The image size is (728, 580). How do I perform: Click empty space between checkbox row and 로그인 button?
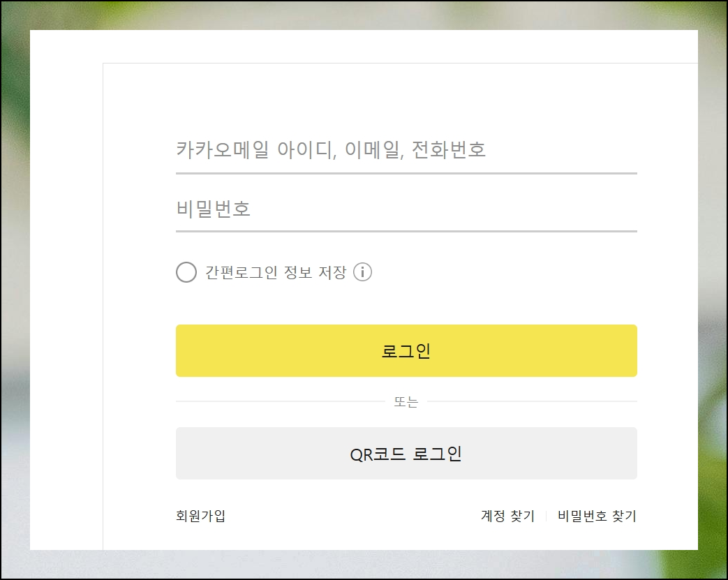(x=406, y=304)
